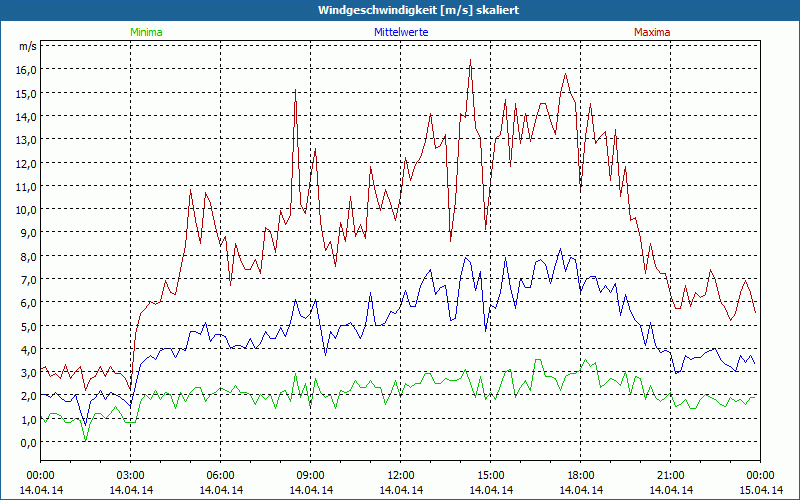Click the 15,0 y-axis value
Screen dimensions: 800x500
[x=28, y=93]
